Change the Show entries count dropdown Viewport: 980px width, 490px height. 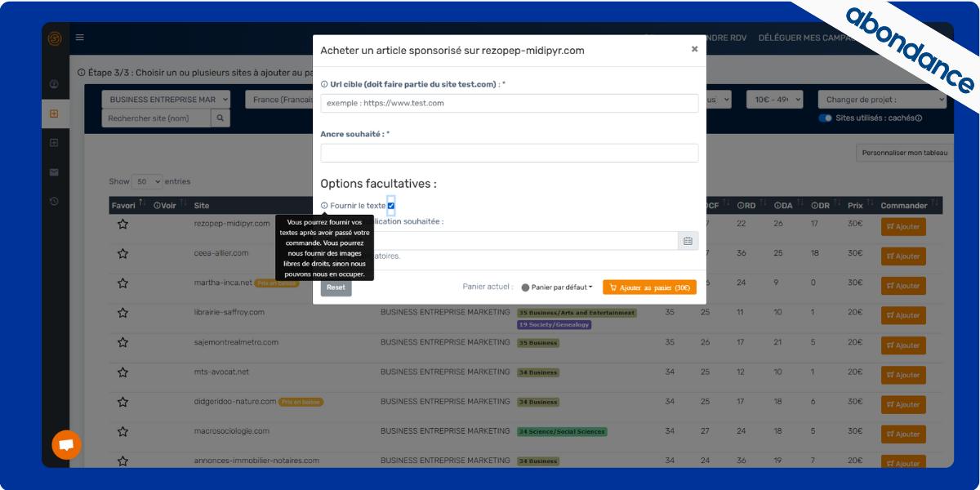click(147, 181)
